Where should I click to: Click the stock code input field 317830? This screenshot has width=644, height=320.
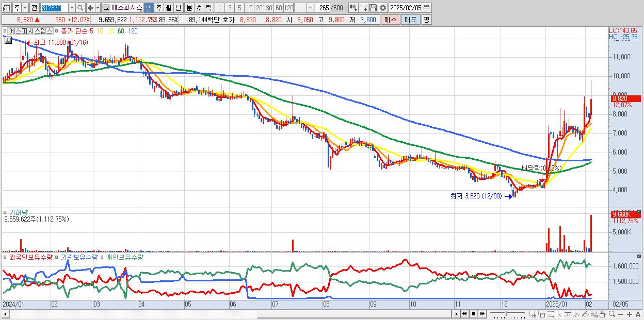(x=54, y=8)
